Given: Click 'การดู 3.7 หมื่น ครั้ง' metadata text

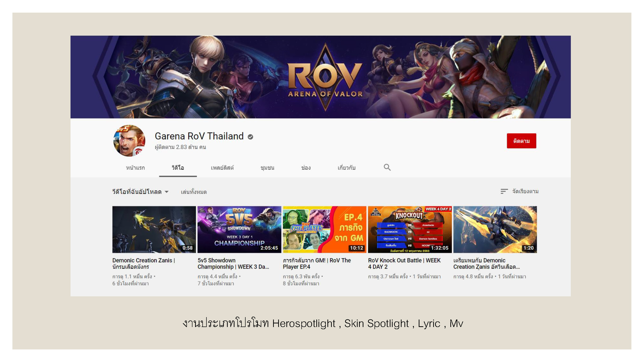Looking at the screenshot, I should click(x=388, y=277).
